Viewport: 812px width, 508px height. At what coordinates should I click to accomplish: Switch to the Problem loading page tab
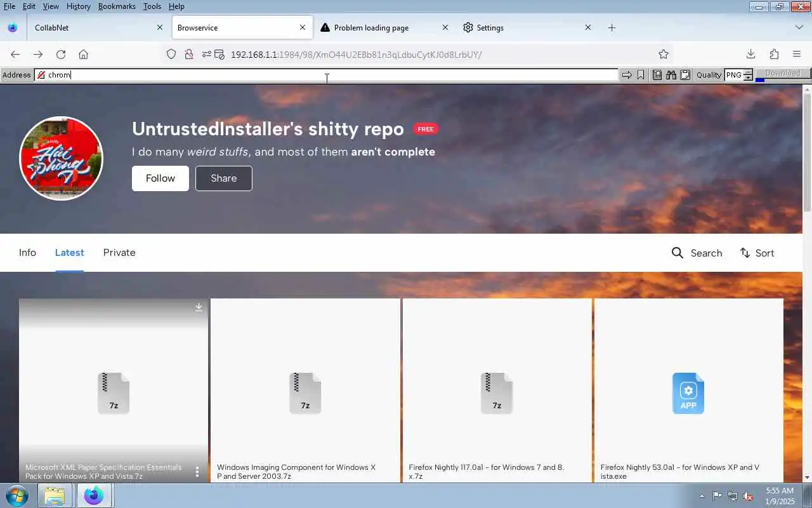point(384,28)
